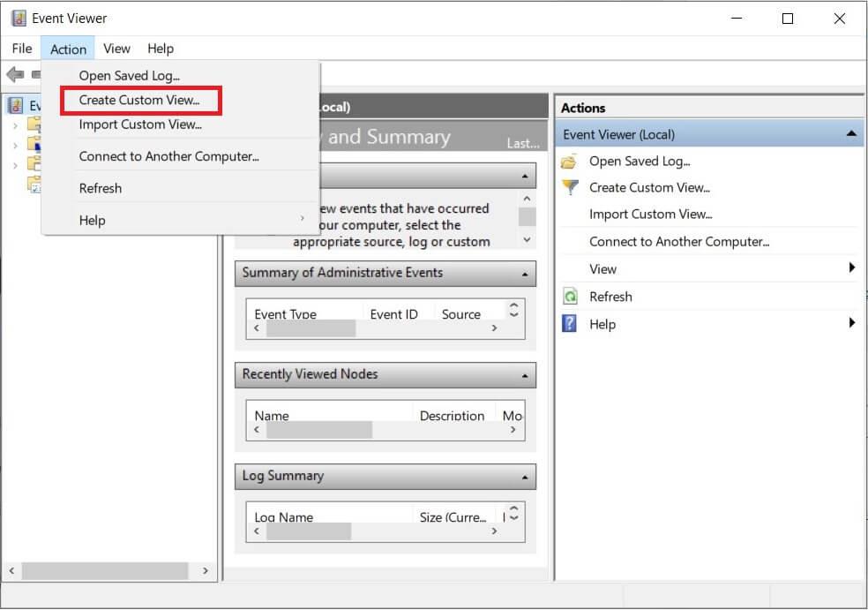Open the Help menu in menu bar

[x=161, y=49]
